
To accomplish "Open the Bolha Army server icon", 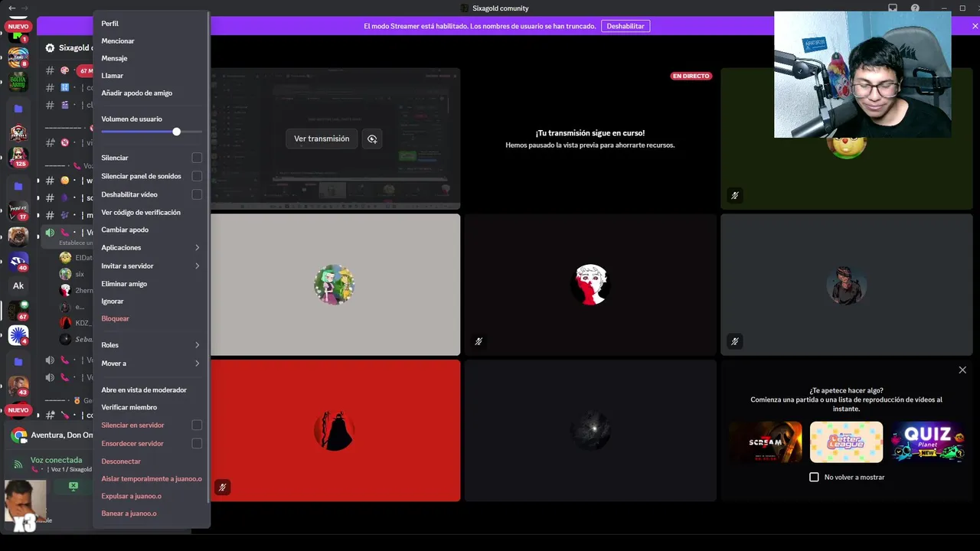I will click(18, 82).
